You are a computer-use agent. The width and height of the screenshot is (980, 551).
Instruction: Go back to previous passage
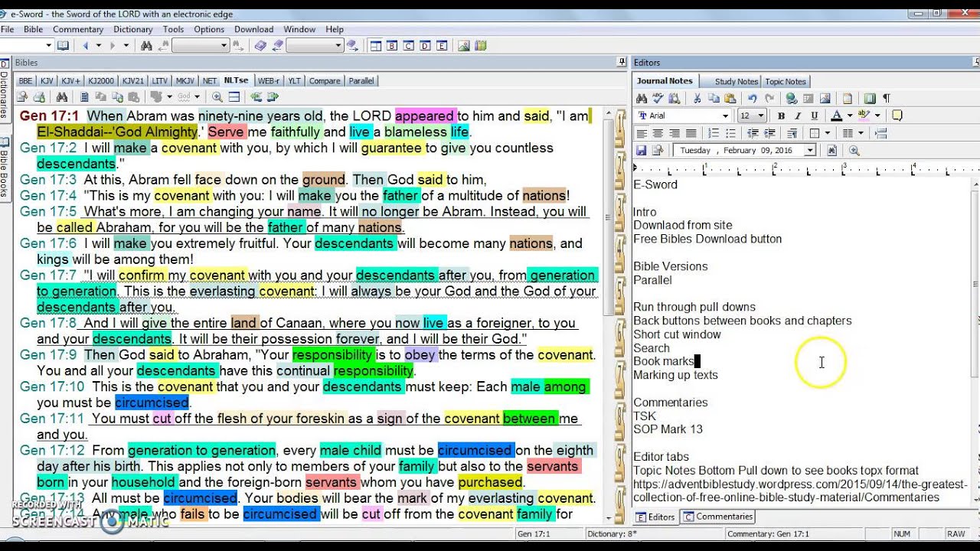point(85,46)
